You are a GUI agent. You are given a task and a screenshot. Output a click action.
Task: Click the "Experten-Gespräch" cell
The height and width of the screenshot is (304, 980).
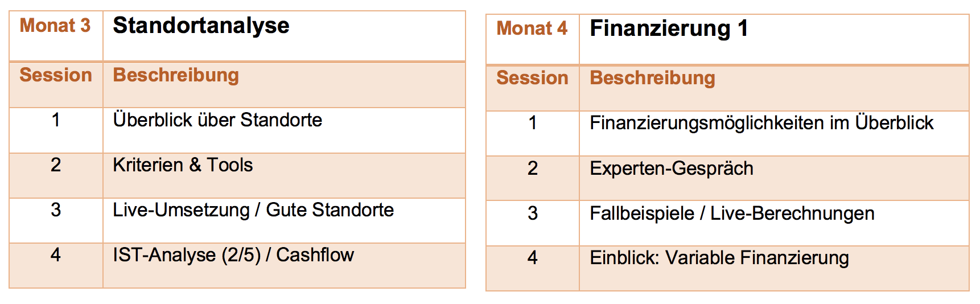click(x=672, y=169)
